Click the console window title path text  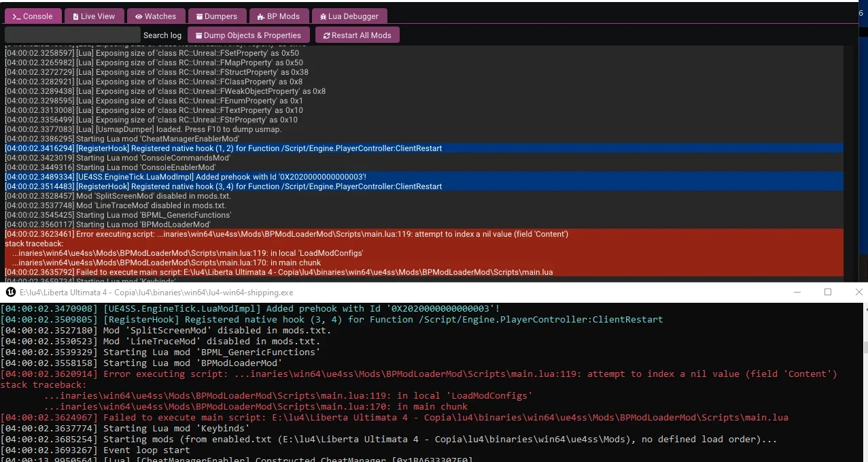click(x=156, y=293)
